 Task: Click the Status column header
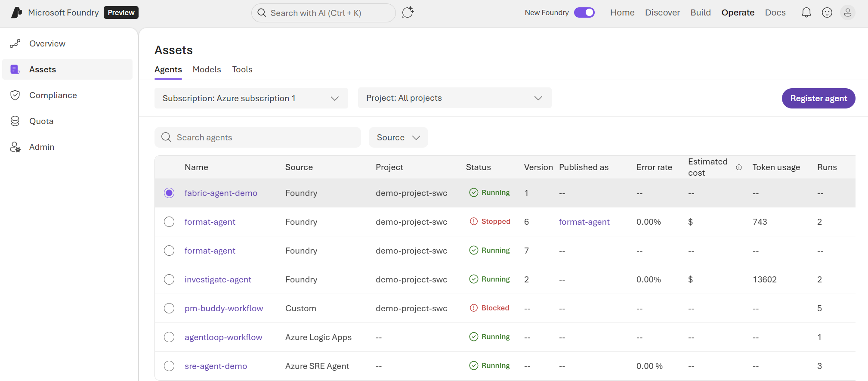478,167
